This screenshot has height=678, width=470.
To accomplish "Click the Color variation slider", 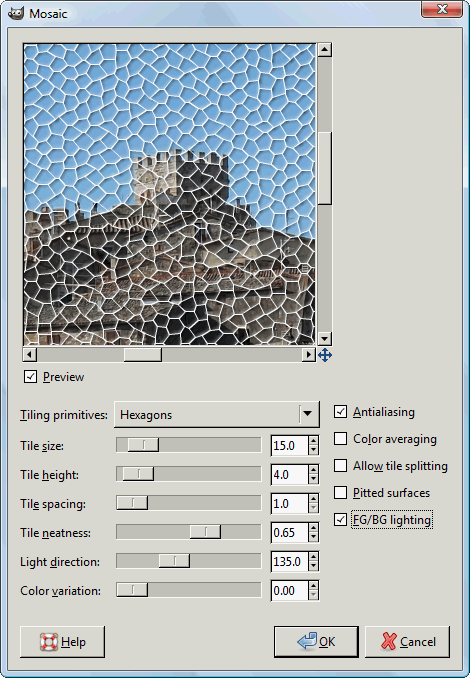I will (x=189, y=590).
